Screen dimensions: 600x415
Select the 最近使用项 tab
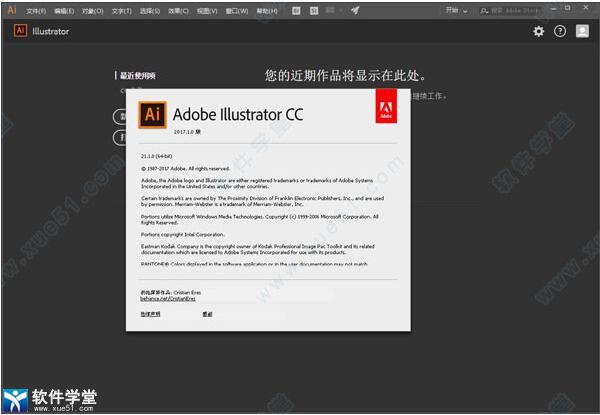(x=137, y=76)
